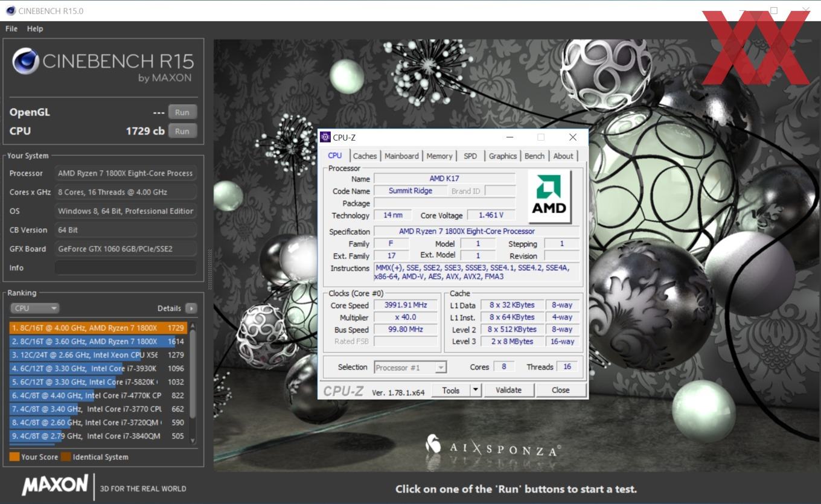Switch to the CPU tab in CPU-Z
Screen dimensions: 821x504
[x=334, y=155]
